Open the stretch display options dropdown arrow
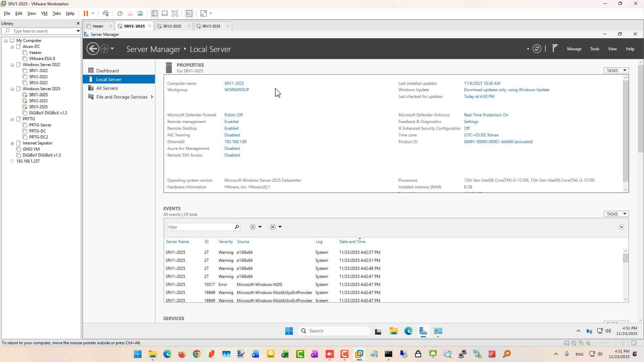644x362 pixels. (211, 13)
